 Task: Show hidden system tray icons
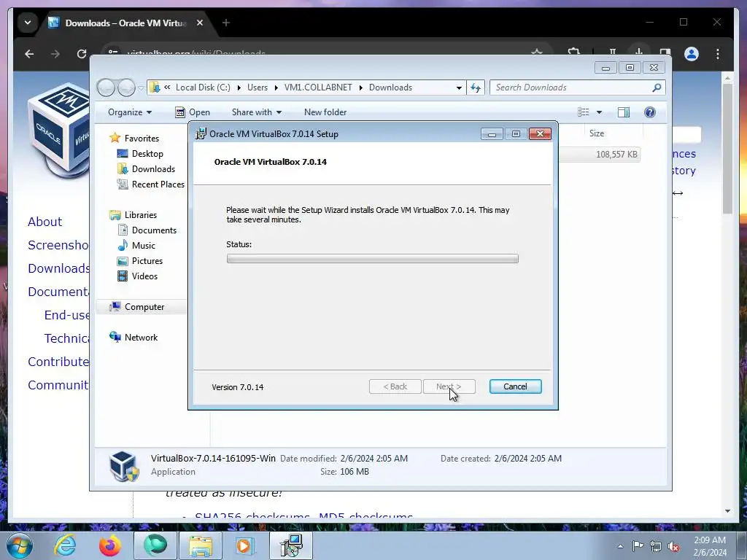620,546
